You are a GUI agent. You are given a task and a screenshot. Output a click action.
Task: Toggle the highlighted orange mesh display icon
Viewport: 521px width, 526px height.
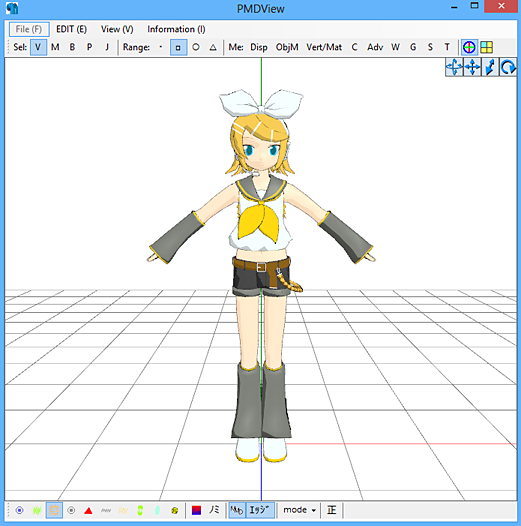(x=54, y=510)
